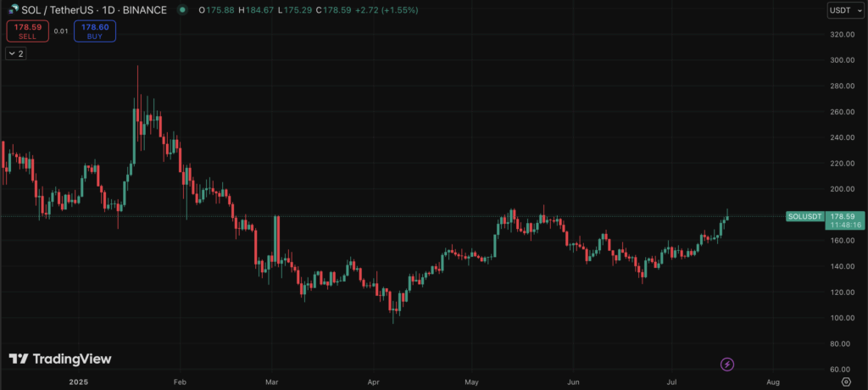Viewport: 868px width, 390px height.
Task: Collapse the indicators legend showing 2
Action: click(x=15, y=53)
